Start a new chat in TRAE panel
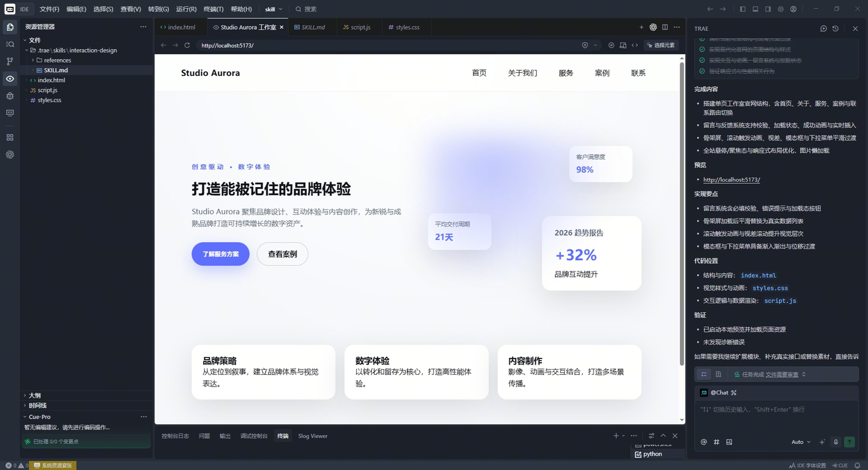The image size is (868, 470). pos(823,28)
